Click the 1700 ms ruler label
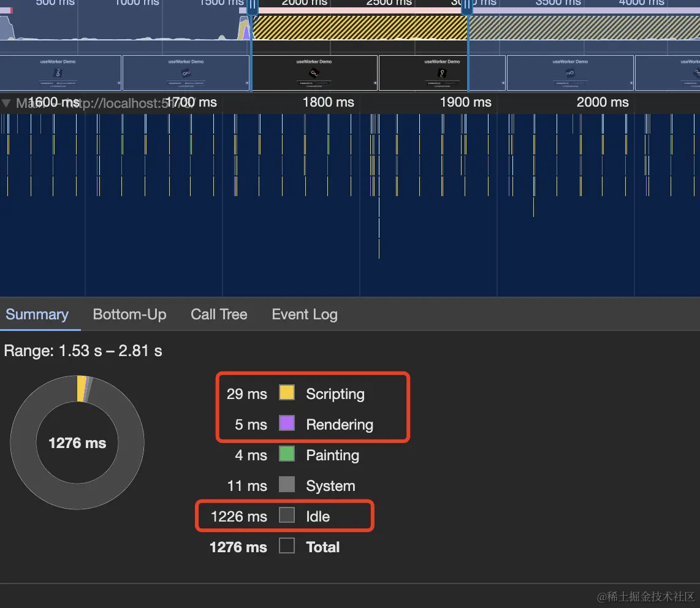Screen dimensions: 700x608 click(x=191, y=102)
